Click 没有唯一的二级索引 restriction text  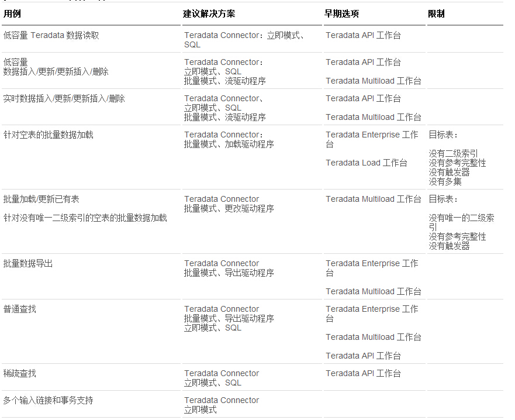[x=461, y=222]
